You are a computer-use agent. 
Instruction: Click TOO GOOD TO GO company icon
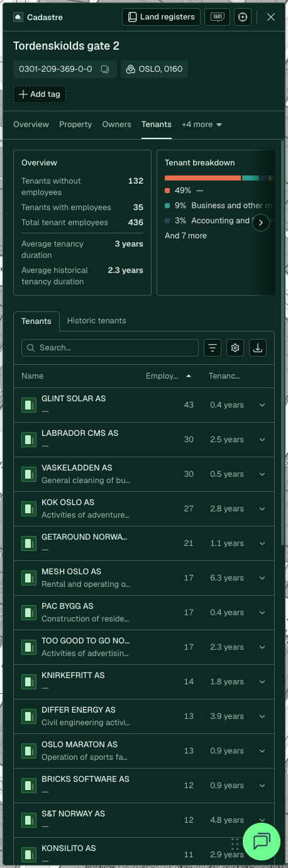[x=29, y=647]
